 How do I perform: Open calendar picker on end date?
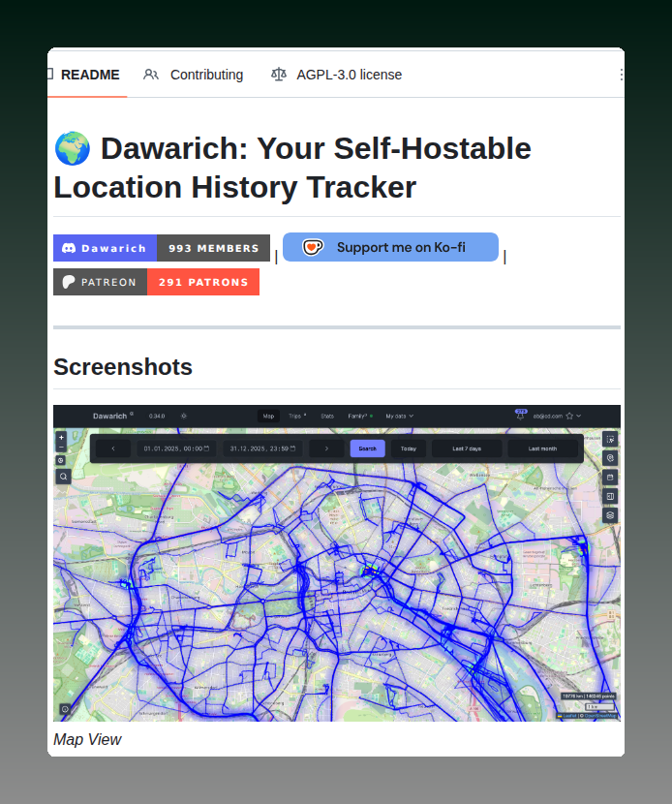292,448
